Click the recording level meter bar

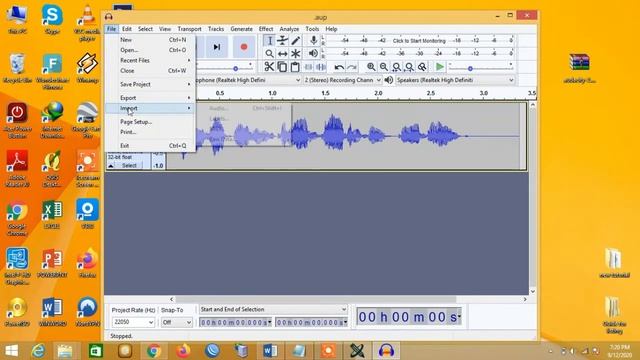click(419, 40)
